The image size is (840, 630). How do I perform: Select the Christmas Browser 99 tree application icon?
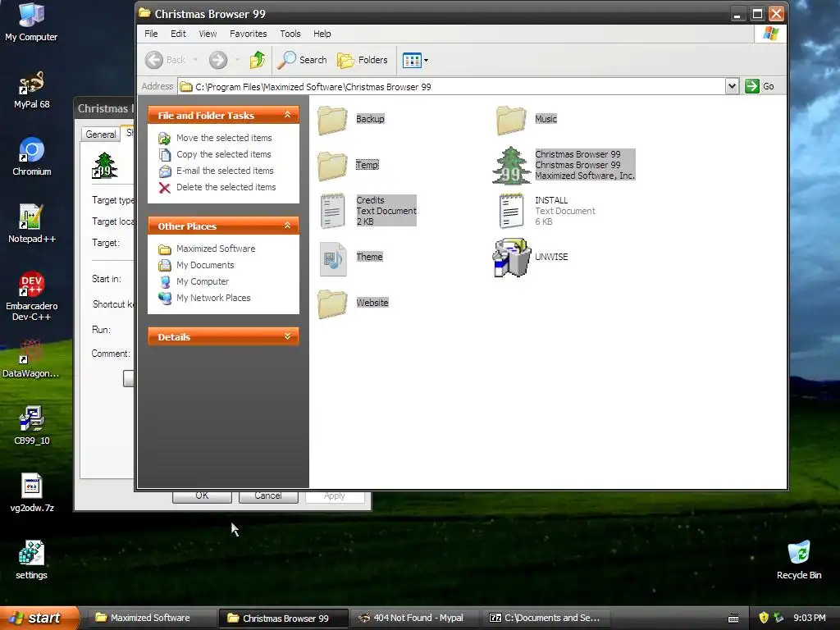tap(511, 166)
